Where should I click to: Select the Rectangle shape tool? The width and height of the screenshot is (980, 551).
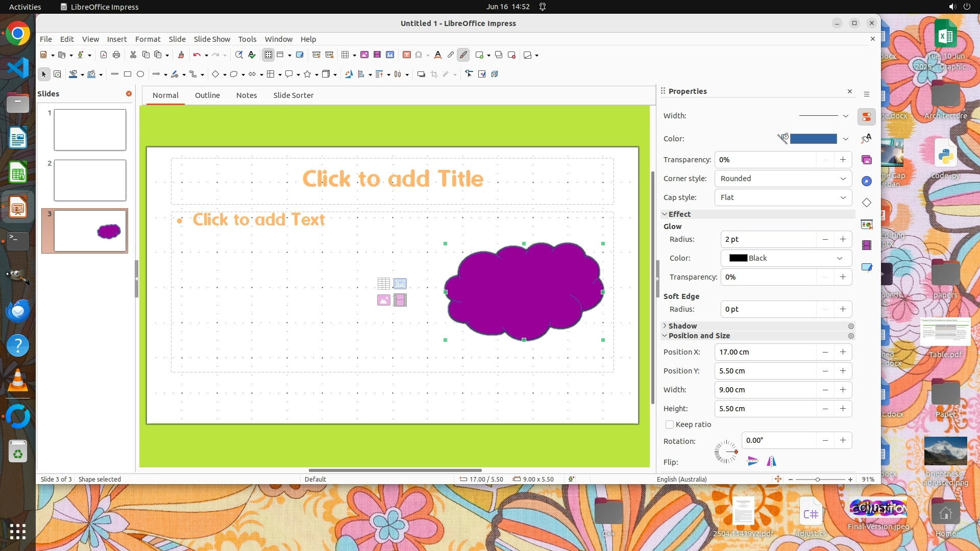pyautogui.click(x=128, y=74)
